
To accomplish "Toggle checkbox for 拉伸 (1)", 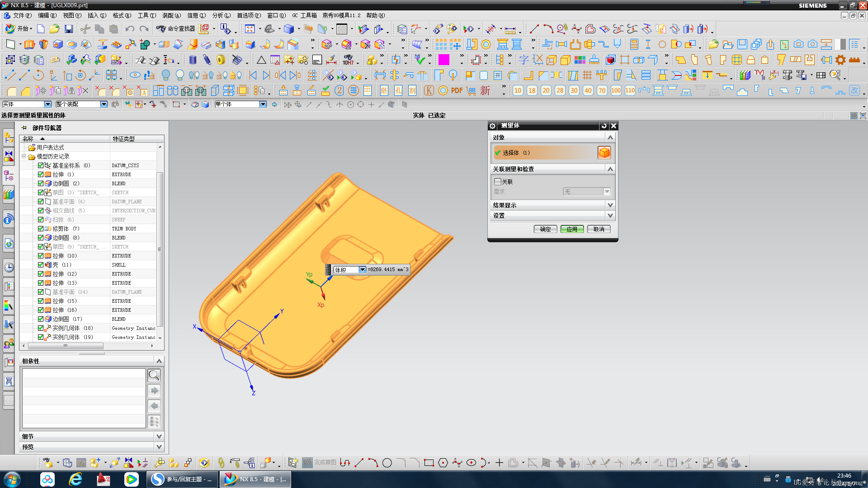I will coord(41,174).
